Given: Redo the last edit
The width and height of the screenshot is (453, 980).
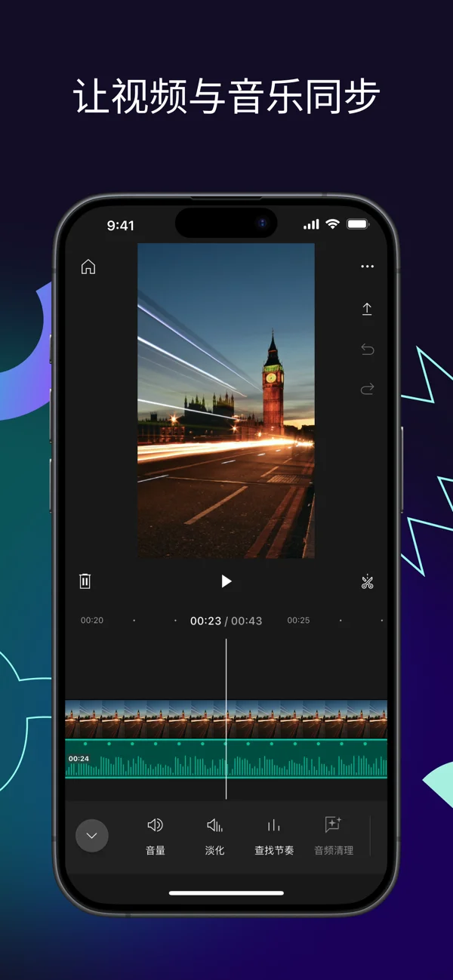Looking at the screenshot, I should tap(367, 389).
